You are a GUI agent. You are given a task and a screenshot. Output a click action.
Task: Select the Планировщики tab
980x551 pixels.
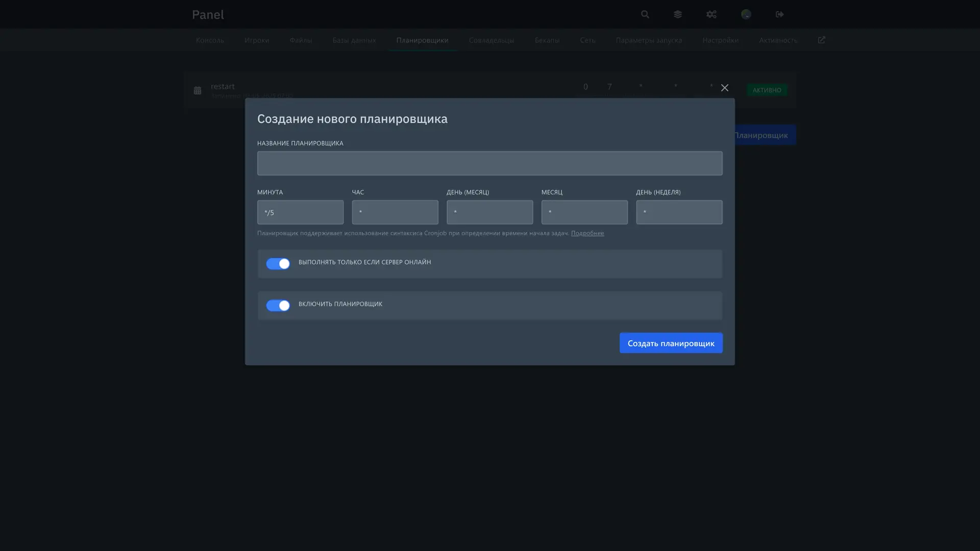tap(422, 40)
